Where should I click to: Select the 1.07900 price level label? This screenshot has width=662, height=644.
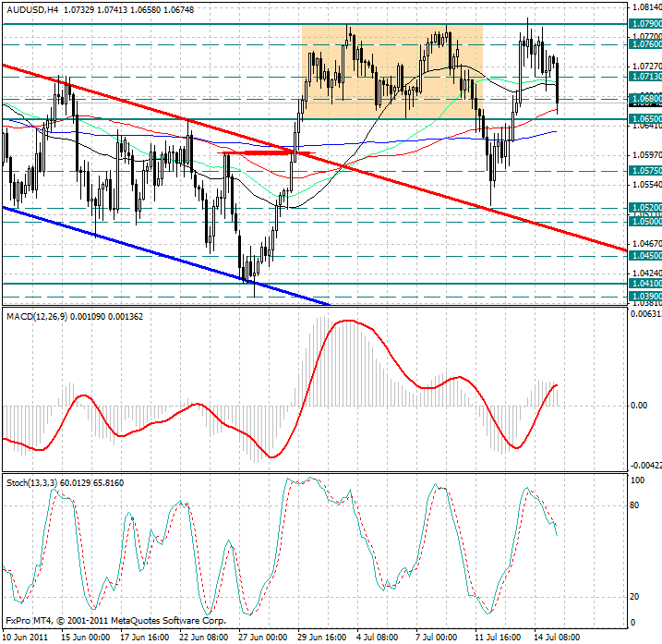click(x=644, y=23)
